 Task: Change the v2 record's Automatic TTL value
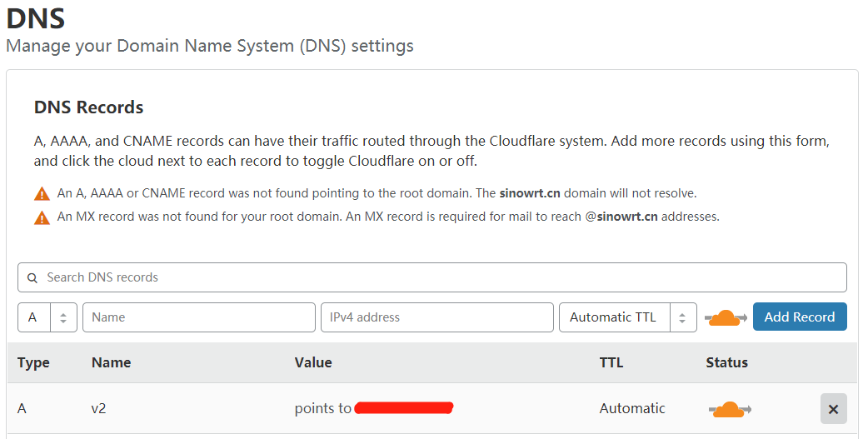[x=632, y=408]
